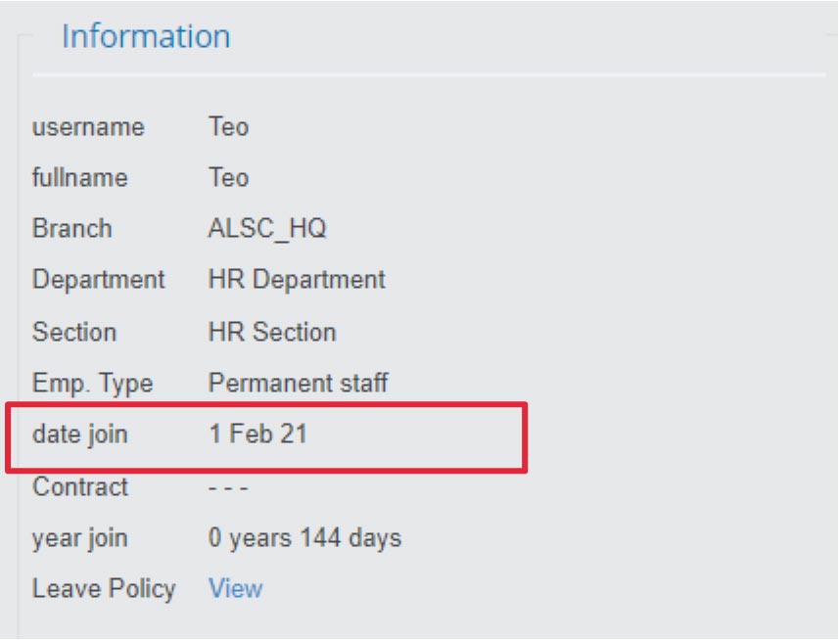Select the 0 years 144 days text
This screenshot has width=840, height=640.
pyautogui.click(x=304, y=537)
